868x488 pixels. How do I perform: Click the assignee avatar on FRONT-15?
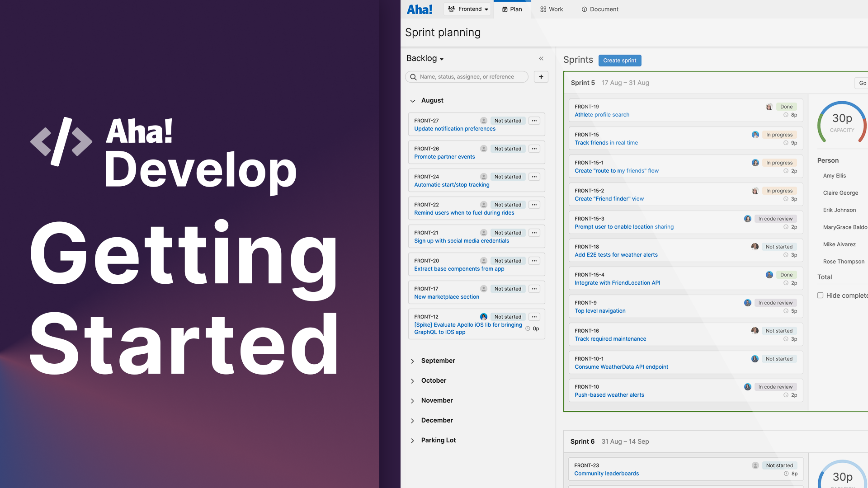coord(755,135)
